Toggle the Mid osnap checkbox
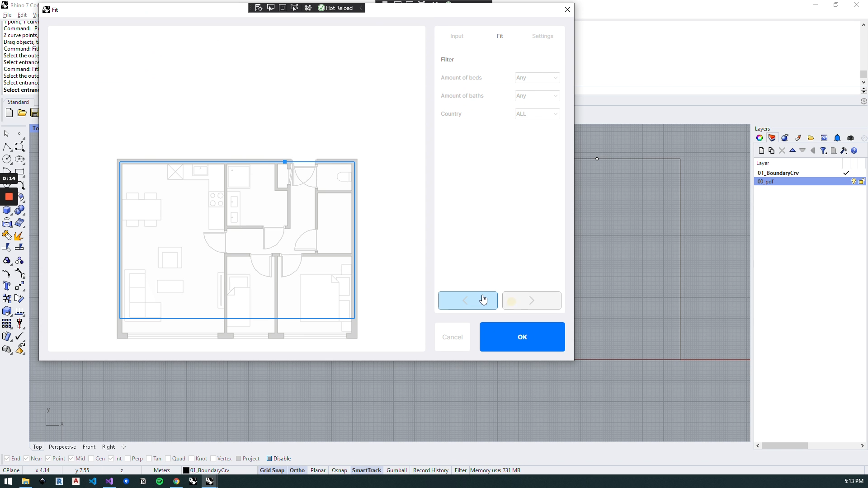The width and height of the screenshot is (868, 488). click(x=71, y=459)
